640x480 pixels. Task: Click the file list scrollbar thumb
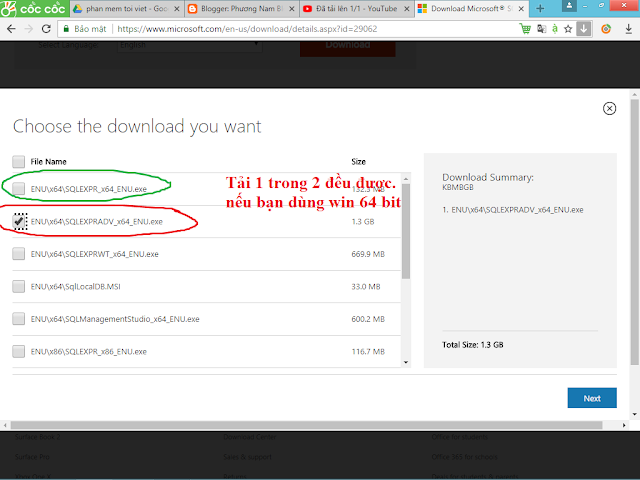point(406,231)
